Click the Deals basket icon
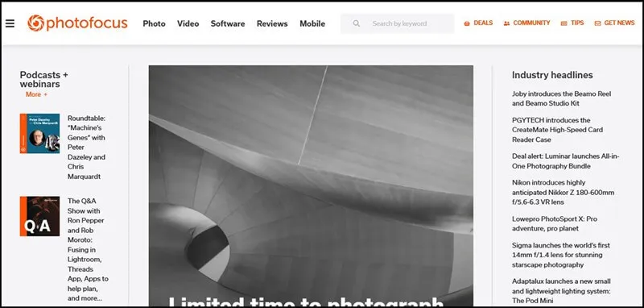 click(467, 23)
